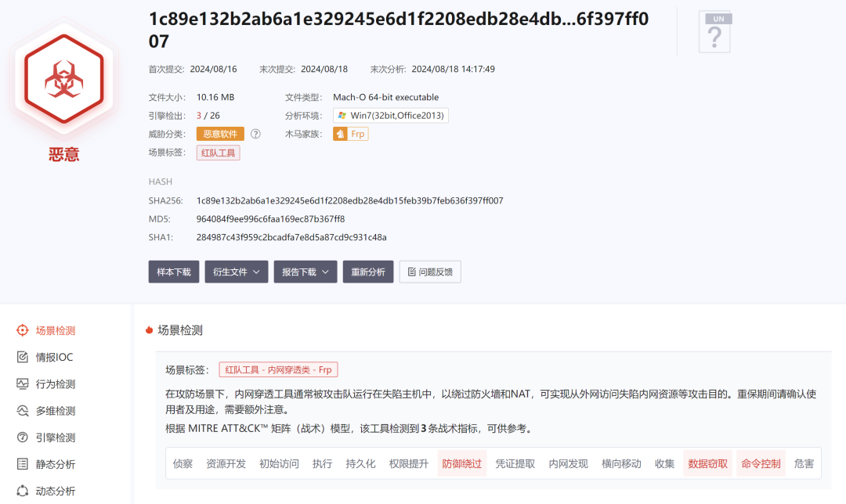Open the 问题反馈 feedback form

tap(430, 272)
